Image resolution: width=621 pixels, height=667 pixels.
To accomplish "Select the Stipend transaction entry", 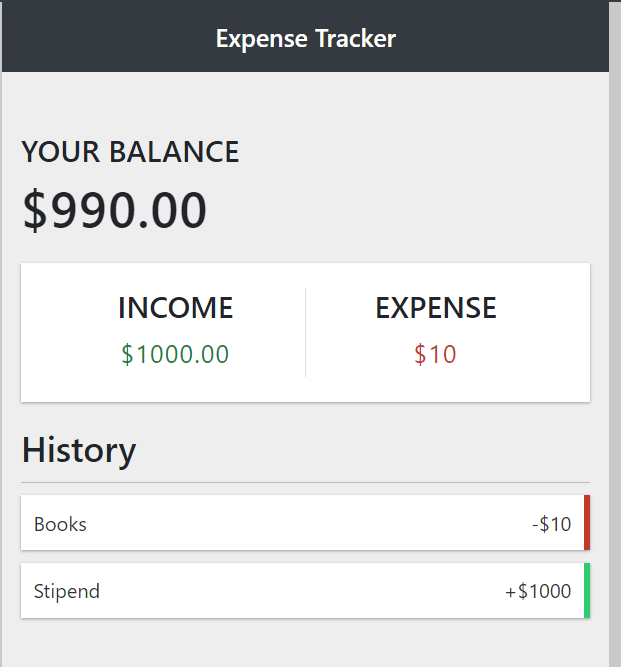I will pos(305,590).
